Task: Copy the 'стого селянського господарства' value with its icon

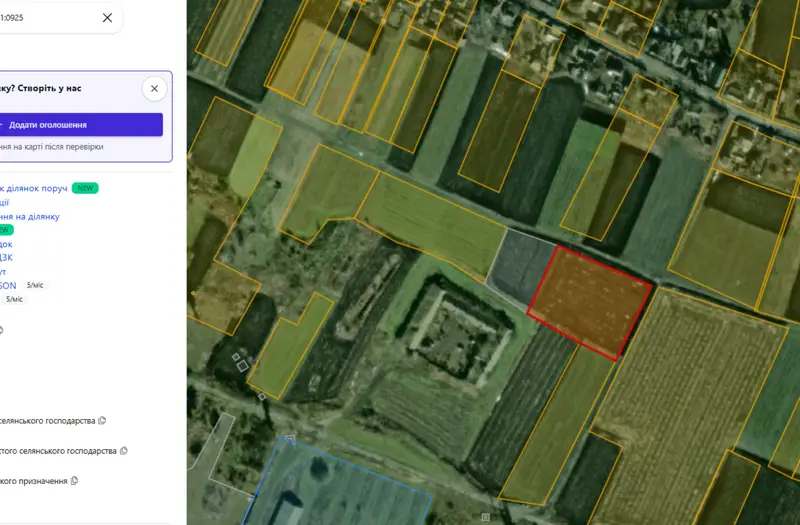Action: (x=123, y=451)
